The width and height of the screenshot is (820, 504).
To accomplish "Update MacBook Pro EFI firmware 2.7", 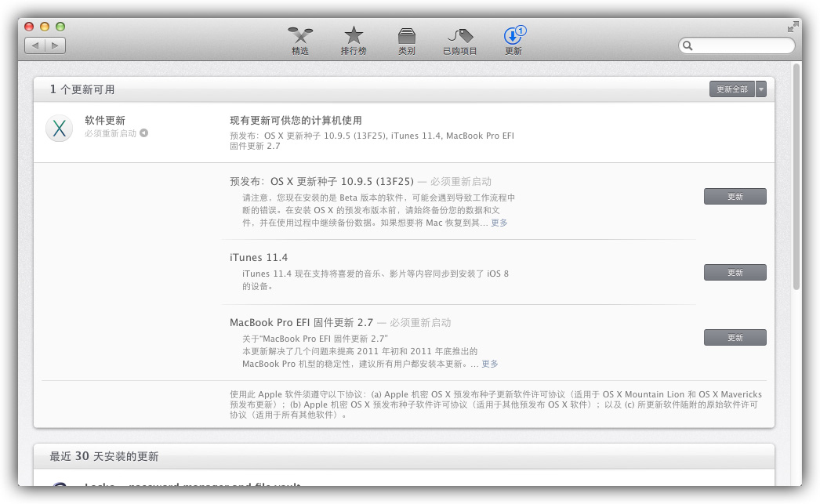I will click(735, 338).
